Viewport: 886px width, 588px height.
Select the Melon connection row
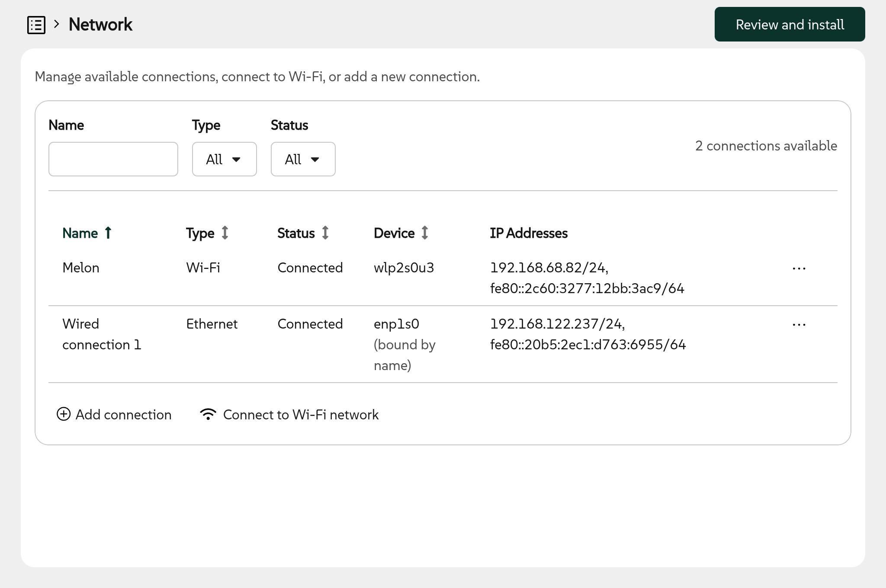(x=80, y=268)
